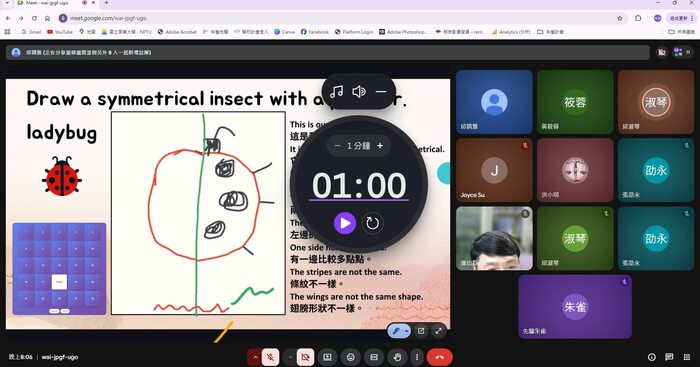This screenshot has width=700, height=367.
Task: Click the teal circle button beside the timer
Action: click(444, 173)
